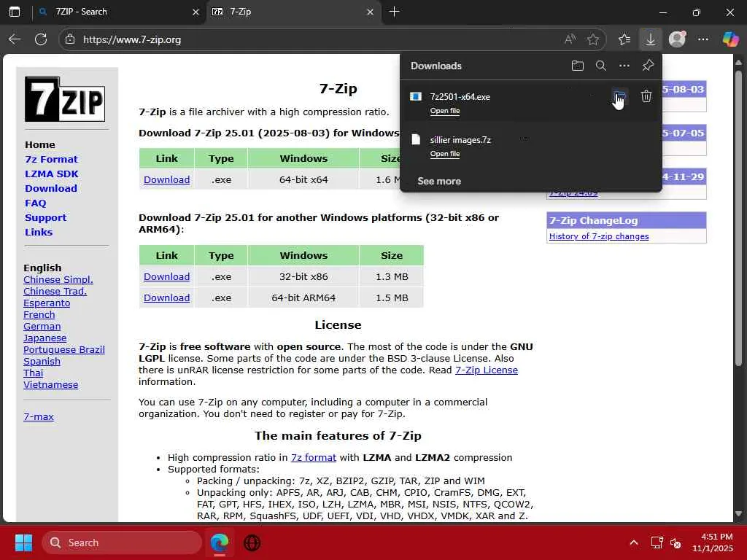Download the 64-bit ARM64 installer
747x560 pixels.
pyautogui.click(x=167, y=297)
